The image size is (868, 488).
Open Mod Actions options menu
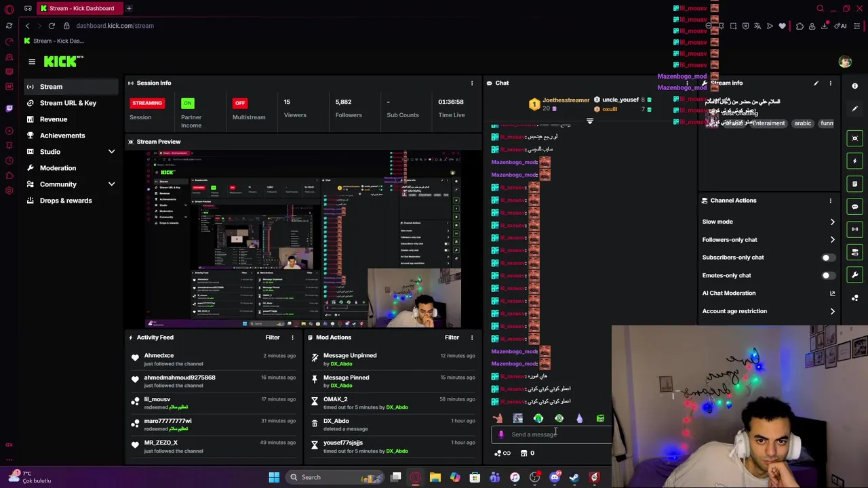(x=472, y=338)
